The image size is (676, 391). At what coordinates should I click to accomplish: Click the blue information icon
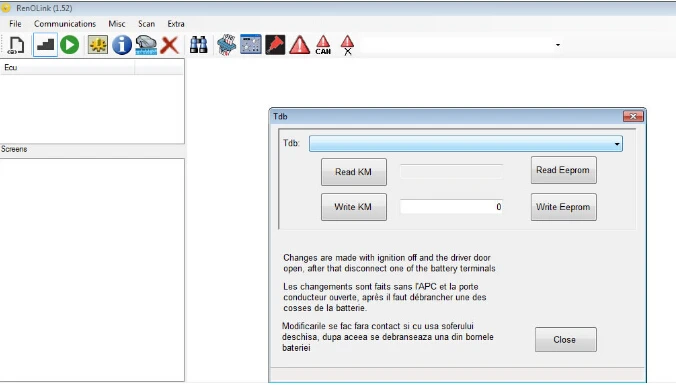(x=122, y=45)
